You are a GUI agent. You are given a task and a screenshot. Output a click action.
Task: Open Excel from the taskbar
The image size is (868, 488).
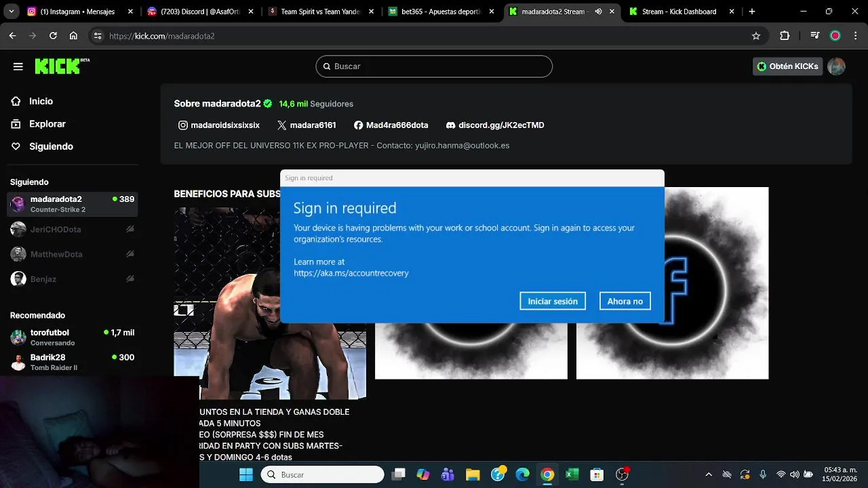tap(572, 474)
